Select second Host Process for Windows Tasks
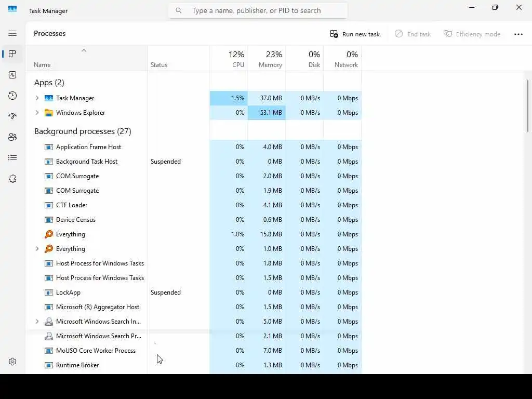Image resolution: width=532 pixels, height=399 pixels. point(194,278)
